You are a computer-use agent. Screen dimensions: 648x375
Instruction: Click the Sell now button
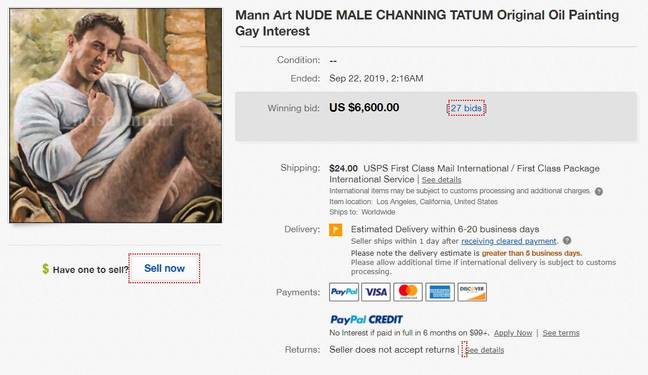164,268
